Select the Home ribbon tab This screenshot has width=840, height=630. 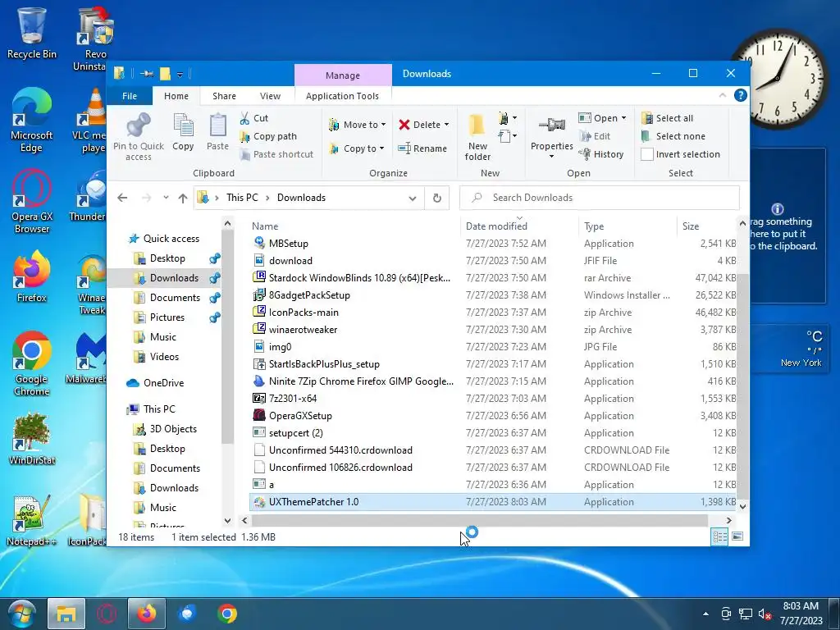pyautogui.click(x=176, y=96)
